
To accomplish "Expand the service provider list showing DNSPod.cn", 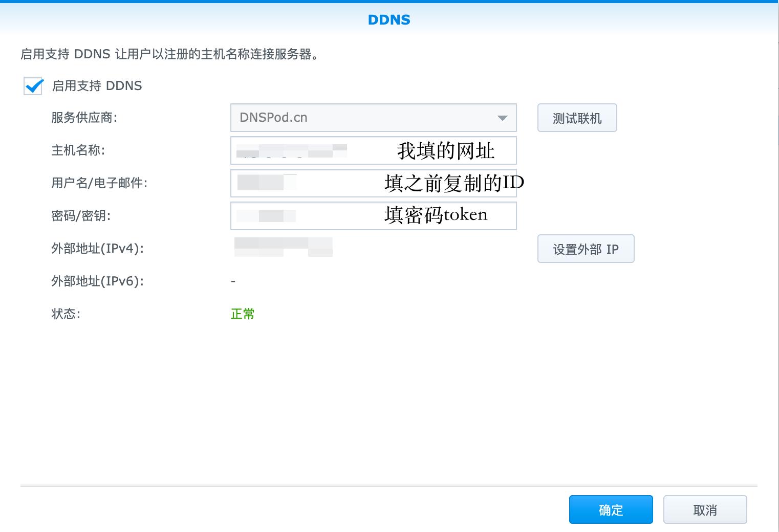I will pos(503,117).
